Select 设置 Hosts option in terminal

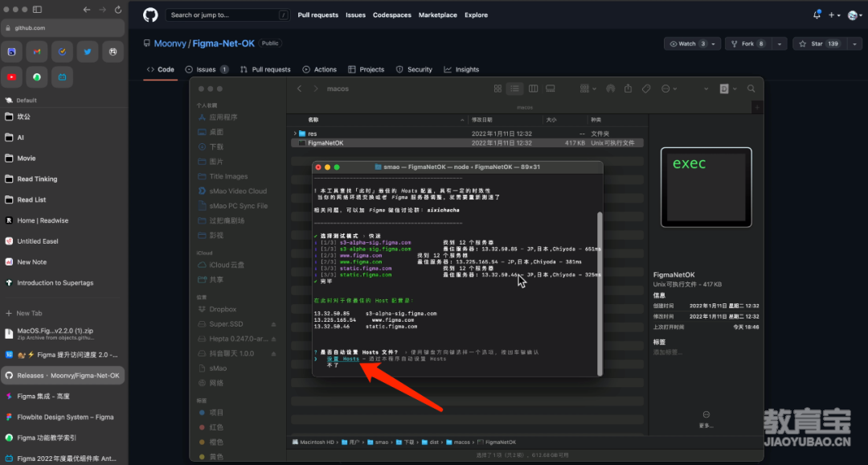(342, 359)
